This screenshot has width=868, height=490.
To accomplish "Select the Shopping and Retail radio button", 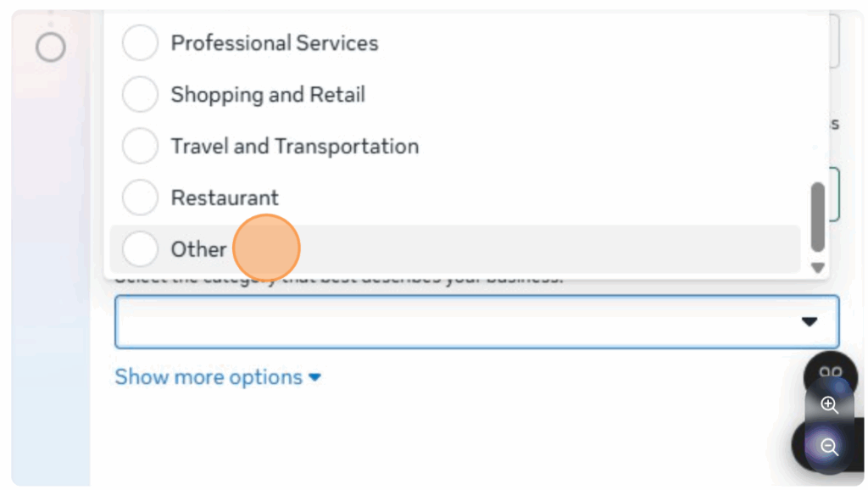I will 140,95.
